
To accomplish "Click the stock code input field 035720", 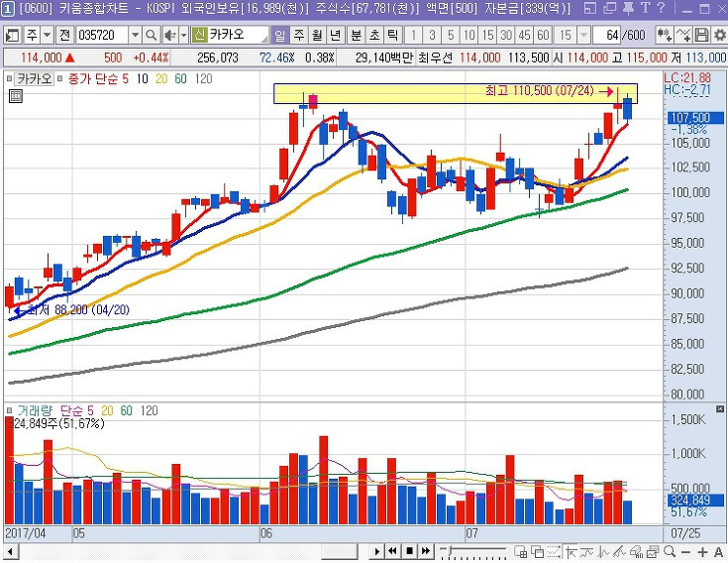I will (102, 35).
